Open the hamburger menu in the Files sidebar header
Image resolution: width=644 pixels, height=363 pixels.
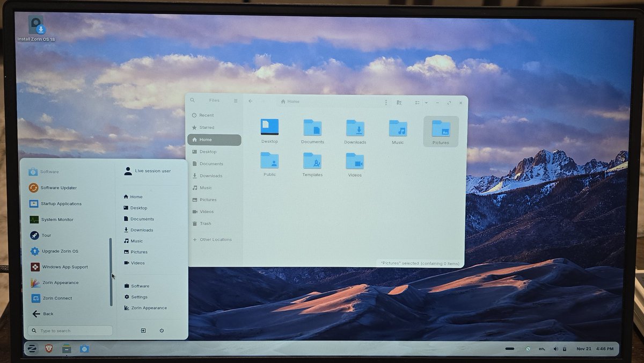coord(236,100)
